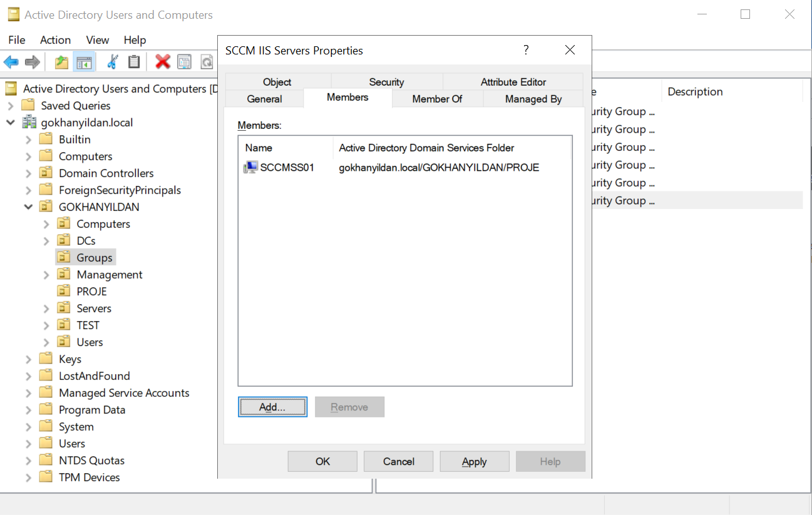Open the Action menu
This screenshot has height=515, width=812.
[55, 40]
